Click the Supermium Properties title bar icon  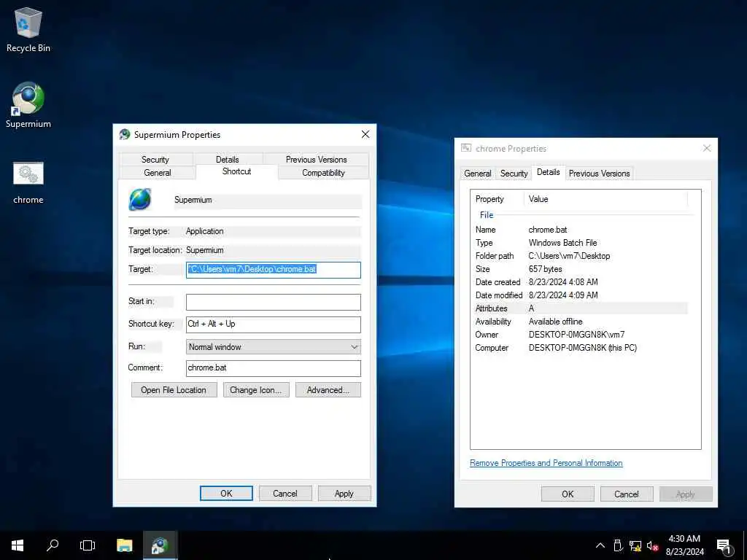pos(125,134)
